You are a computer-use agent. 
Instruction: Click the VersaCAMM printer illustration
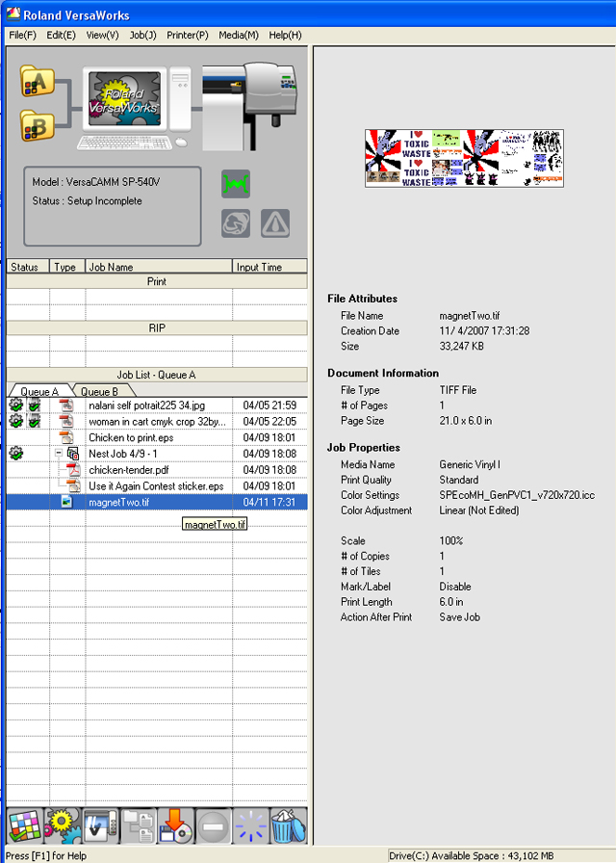click(x=249, y=105)
